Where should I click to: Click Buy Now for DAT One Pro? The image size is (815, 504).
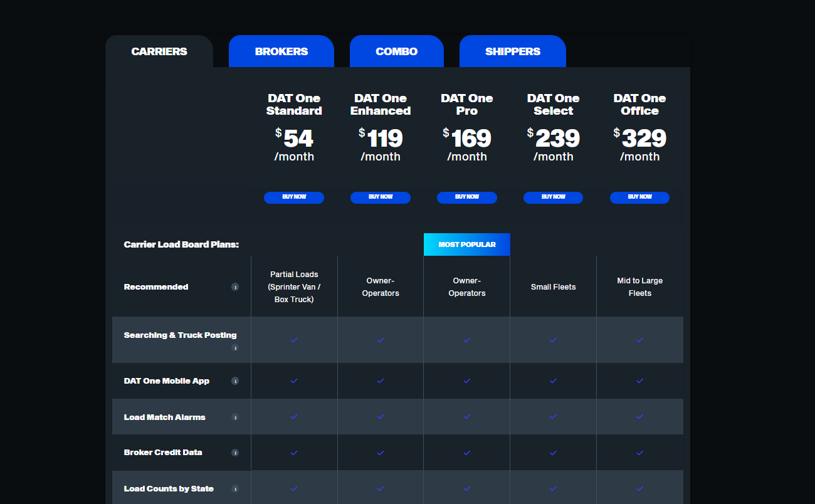(x=467, y=197)
